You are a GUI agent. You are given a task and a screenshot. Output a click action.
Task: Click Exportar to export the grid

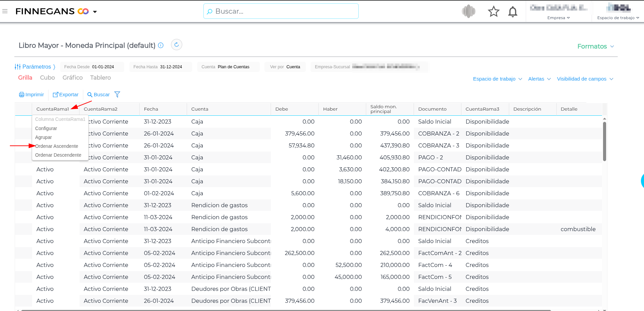(x=66, y=95)
